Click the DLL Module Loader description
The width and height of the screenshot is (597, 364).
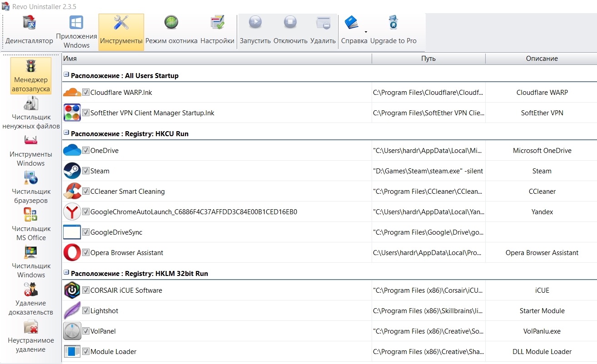pos(542,351)
